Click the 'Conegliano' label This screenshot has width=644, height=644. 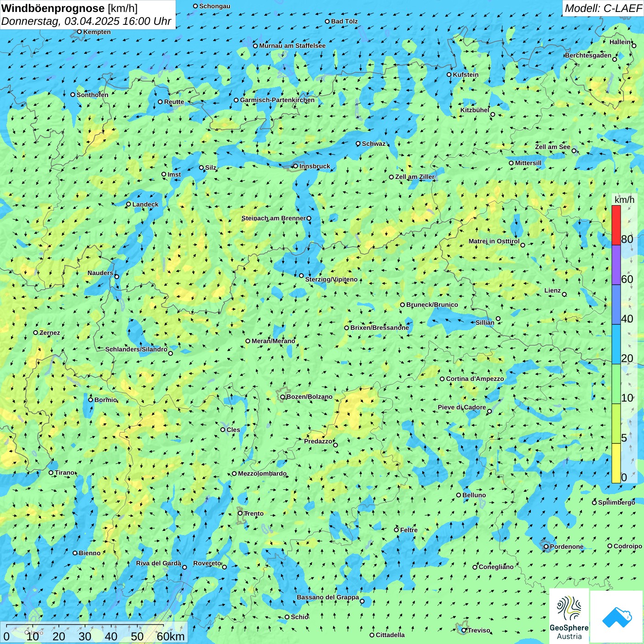496,567
